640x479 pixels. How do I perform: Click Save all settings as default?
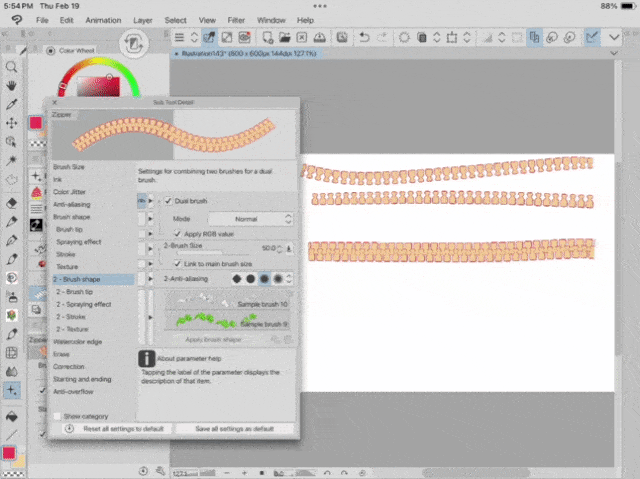pyautogui.click(x=234, y=429)
